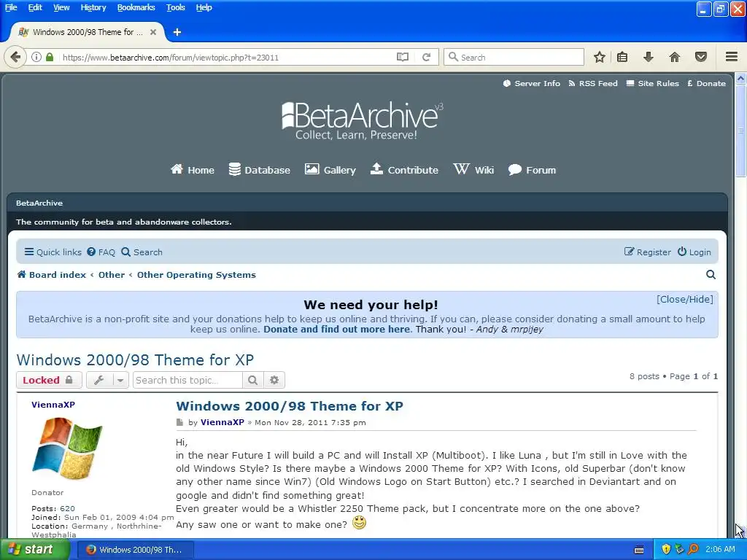The height and width of the screenshot is (560, 747).
Task: Close the Windows 2000/98 Theme tab
Action: tap(153, 32)
